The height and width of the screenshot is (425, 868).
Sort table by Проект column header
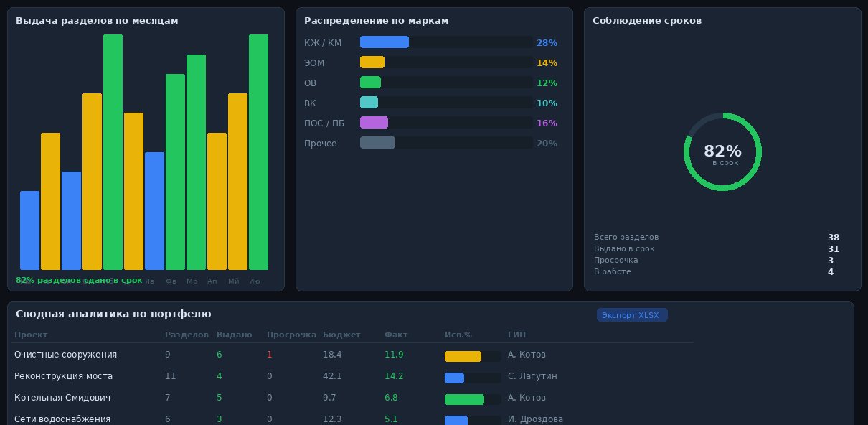click(31, 335)
